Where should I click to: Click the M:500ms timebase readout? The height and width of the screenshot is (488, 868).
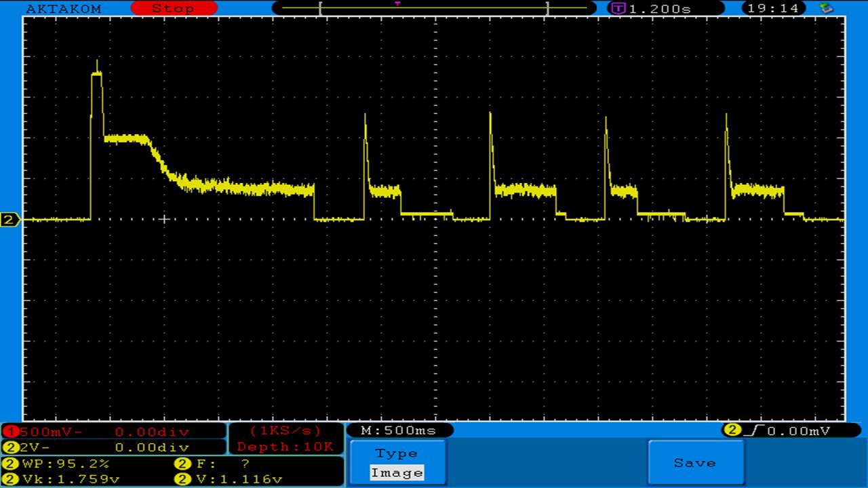(399, 430)
